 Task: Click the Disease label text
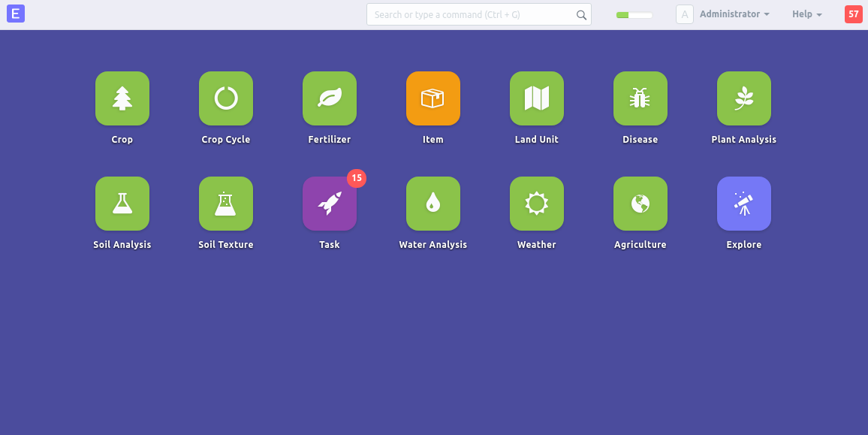(x=640, y=140)
